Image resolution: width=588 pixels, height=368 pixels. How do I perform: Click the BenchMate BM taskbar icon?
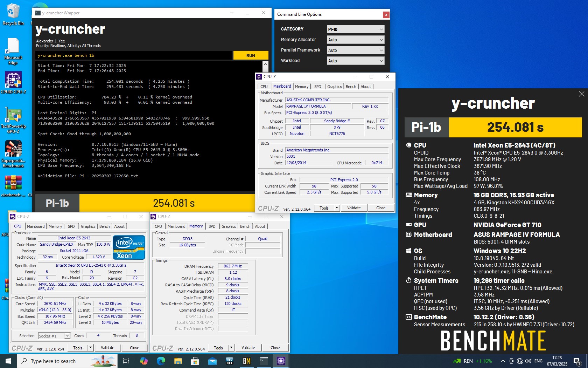click(x=246, y=361)
